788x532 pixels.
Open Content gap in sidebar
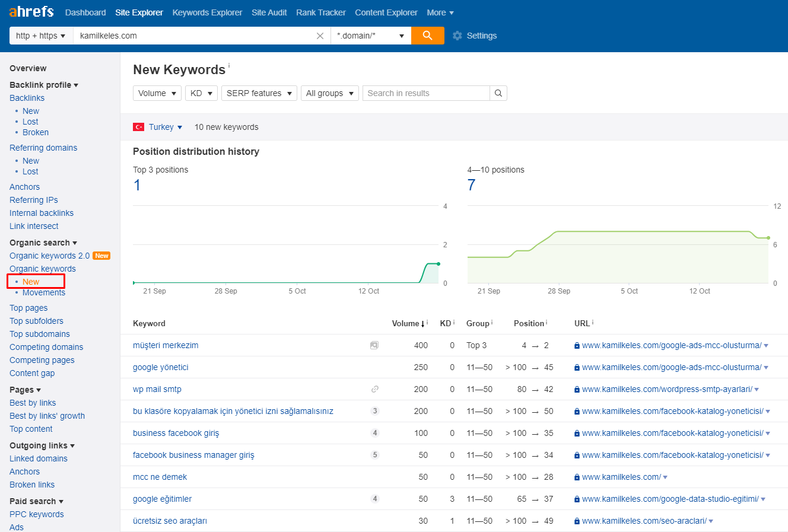32,373
